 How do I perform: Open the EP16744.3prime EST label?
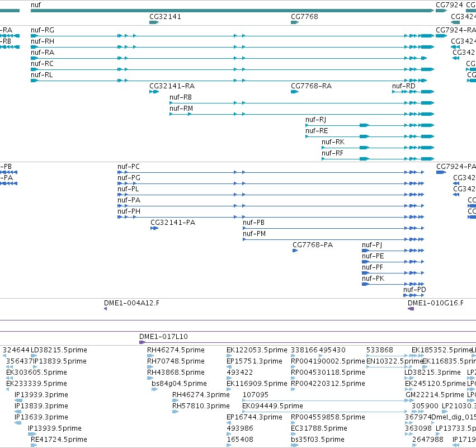255,417
